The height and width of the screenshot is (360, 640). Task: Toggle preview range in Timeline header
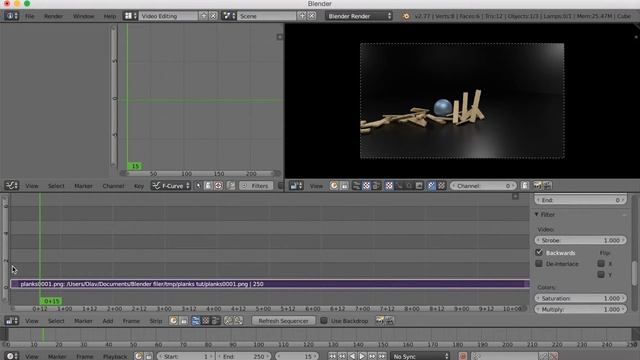[x=138, y=356]
